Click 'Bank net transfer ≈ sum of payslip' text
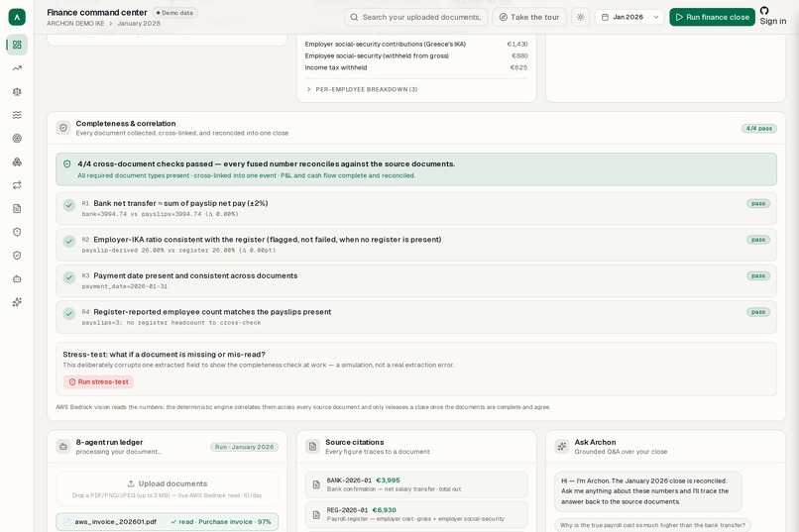Screen dimensions: 799x532 (180, 204)
